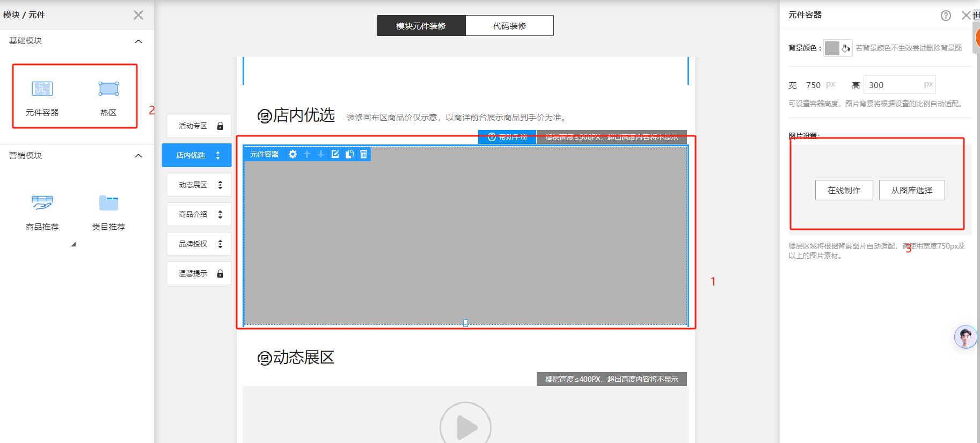Delete the container using trash icon
The height and width of the screenshot is (443, 980).
point(363,155)
